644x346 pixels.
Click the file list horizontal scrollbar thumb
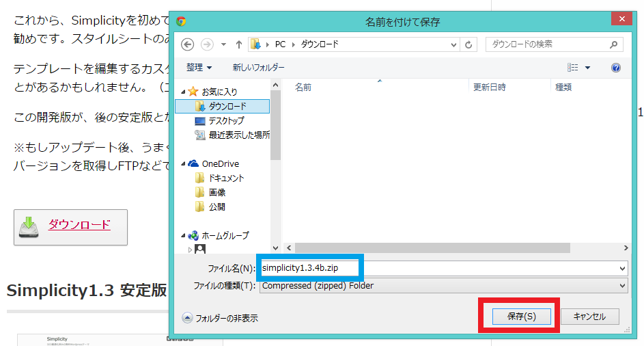(x=432, y=248)
